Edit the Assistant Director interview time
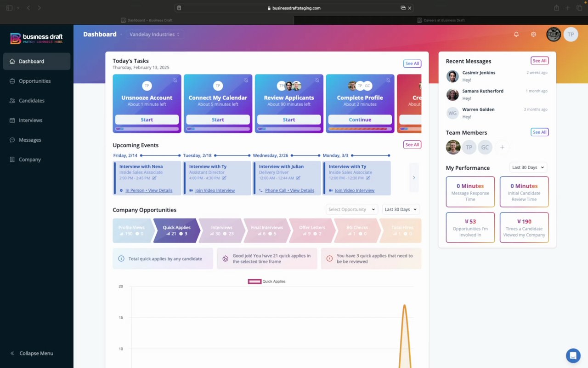 tap(224, 178)
